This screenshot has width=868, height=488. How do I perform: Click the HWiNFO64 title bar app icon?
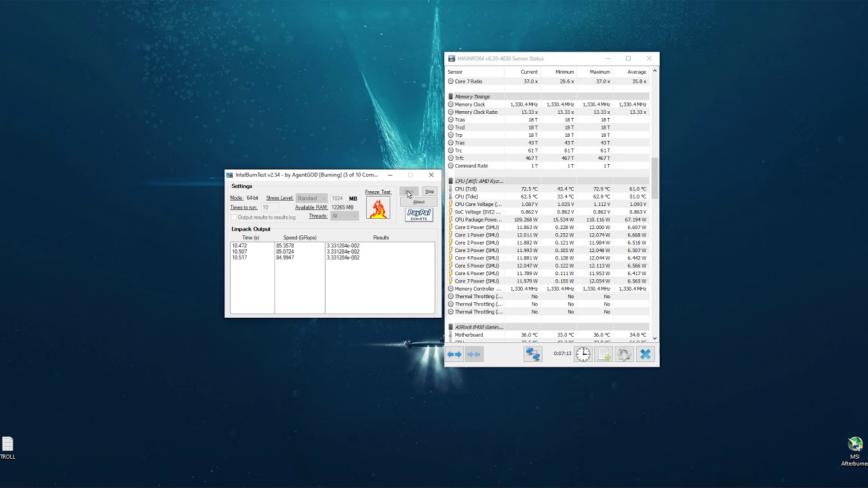[x=452, y=58]
